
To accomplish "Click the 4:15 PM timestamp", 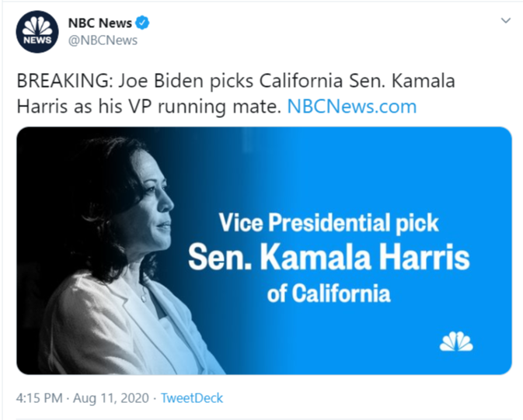I will 39,398.
